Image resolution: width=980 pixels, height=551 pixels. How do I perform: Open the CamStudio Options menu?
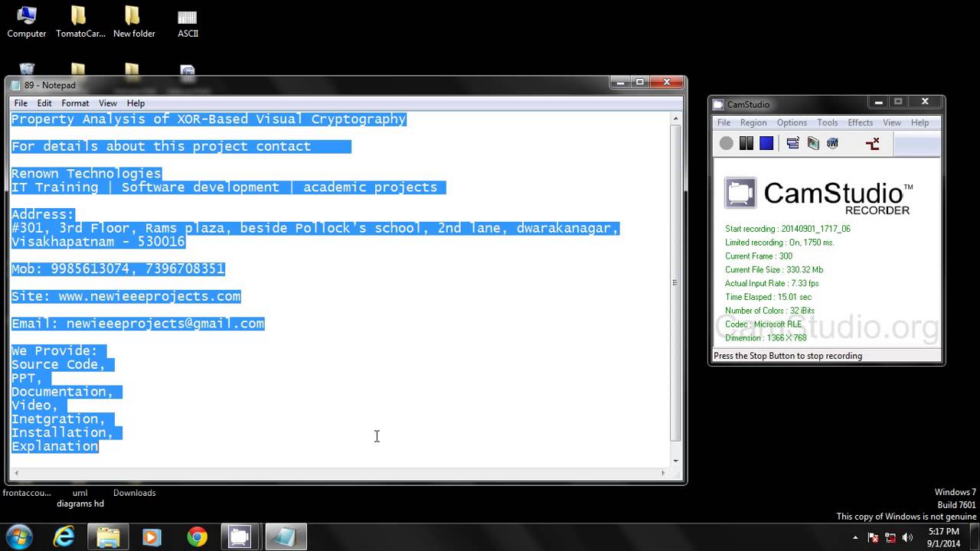[x=792, y=122]
